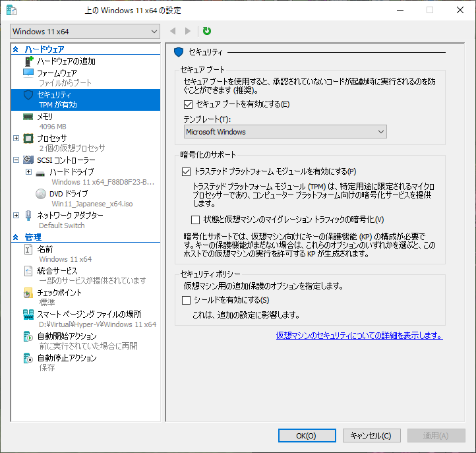This screenshot has height=453, width=476.
Task: Click the ハードウェアの追加 icon
Action: click(28, 61)
